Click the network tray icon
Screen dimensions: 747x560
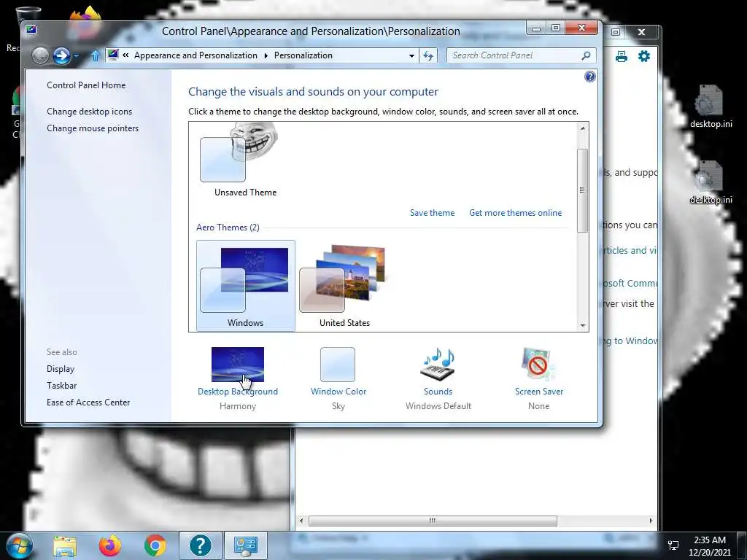click(673, 545)
